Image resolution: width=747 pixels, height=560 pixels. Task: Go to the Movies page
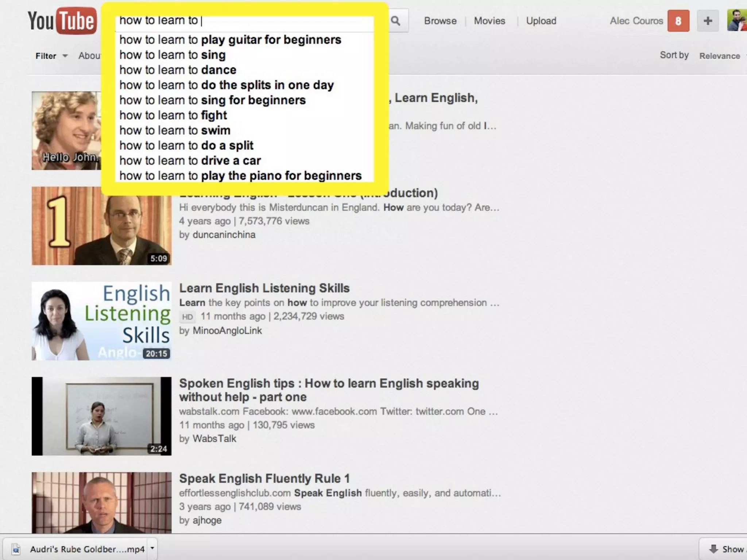(x=489, y=21)
